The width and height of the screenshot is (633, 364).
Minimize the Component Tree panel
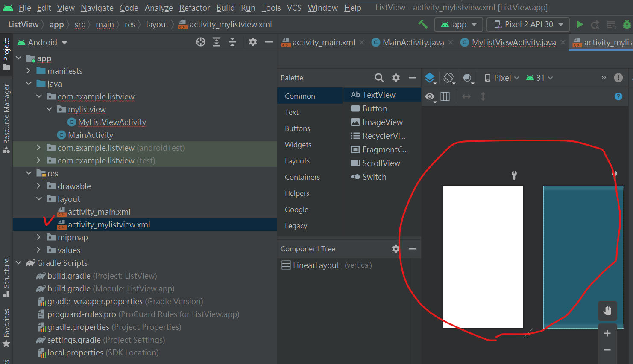click(x=412, y=249)
